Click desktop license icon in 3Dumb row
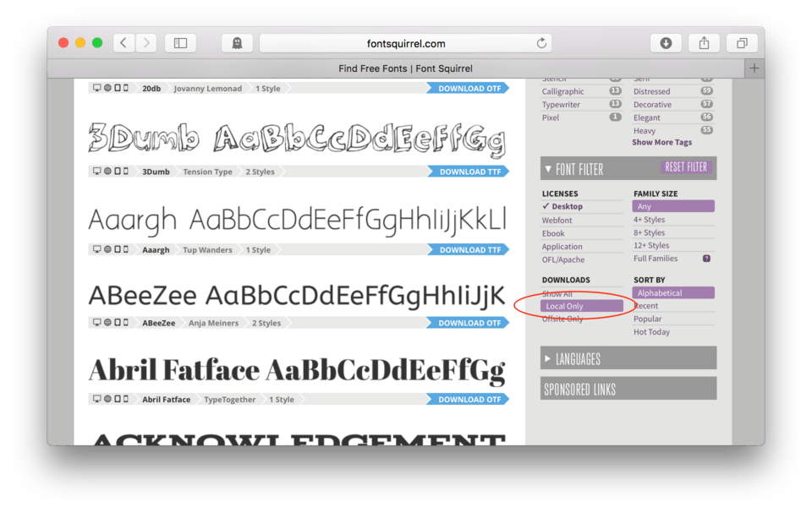This screenshot has width=812, height=513. tap(96, 171)
